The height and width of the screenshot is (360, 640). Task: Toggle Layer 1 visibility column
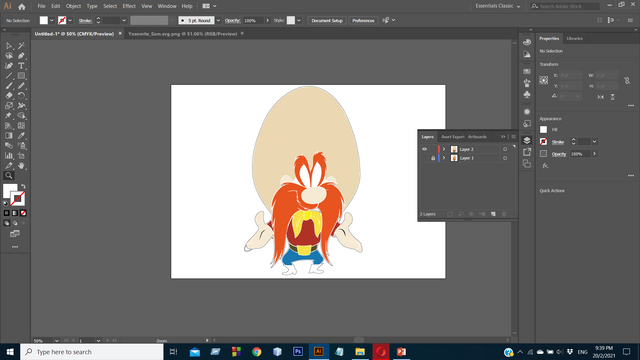coord(424,158)
